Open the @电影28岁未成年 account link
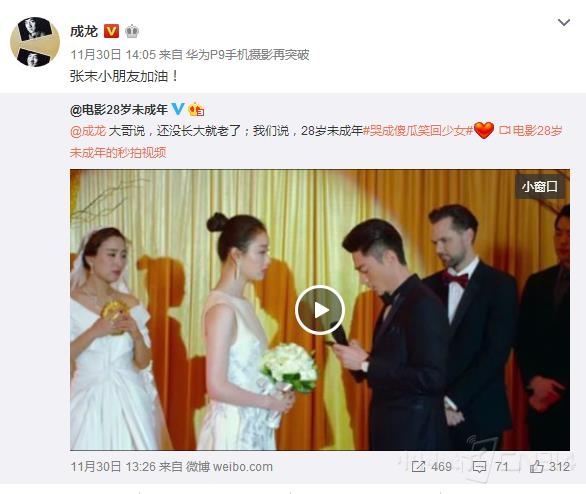 [118, 109]
